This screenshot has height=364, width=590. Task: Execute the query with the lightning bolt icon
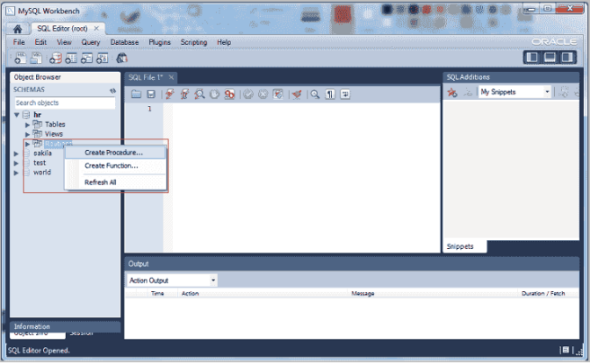click(170, 94)
